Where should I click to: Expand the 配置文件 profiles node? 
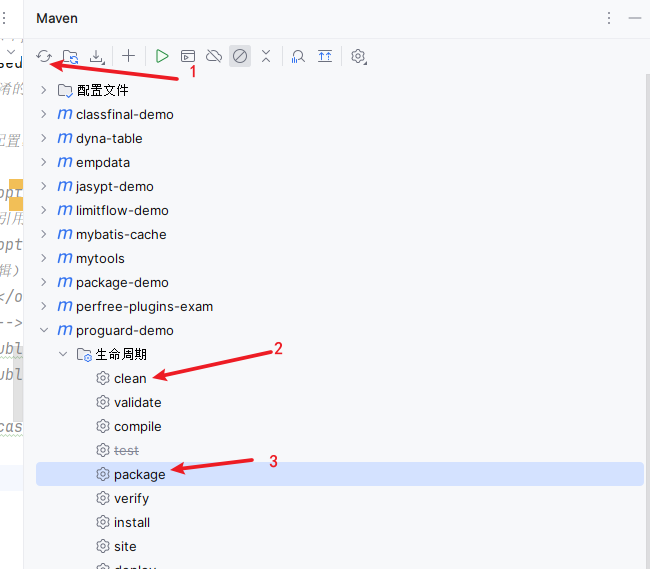point(44,90)
